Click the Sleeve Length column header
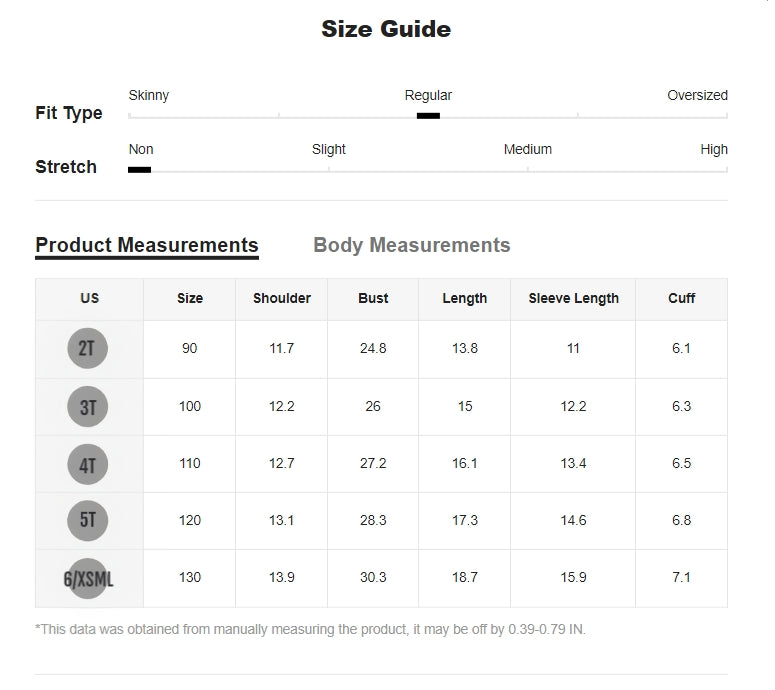Screen dimensions: 775x690 point(573,298)
